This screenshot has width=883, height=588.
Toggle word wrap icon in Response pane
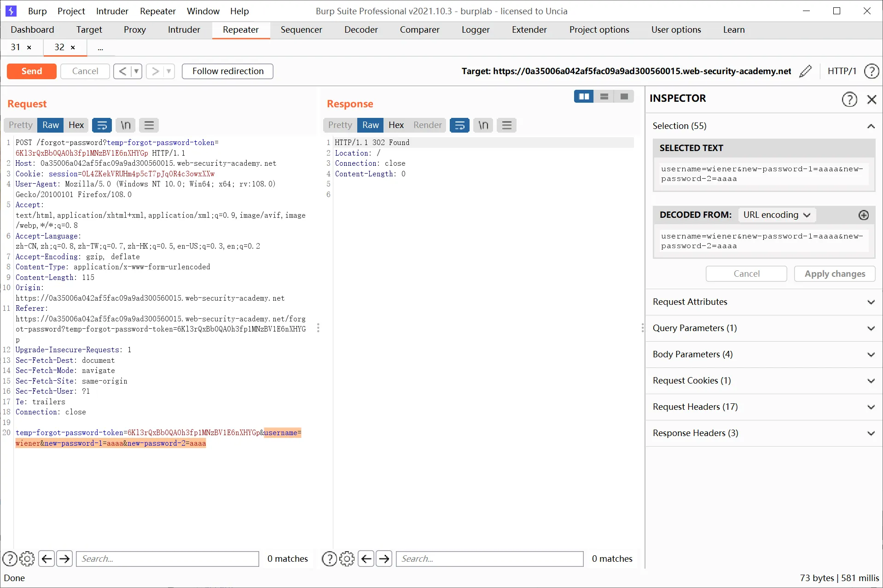point(459,125)
